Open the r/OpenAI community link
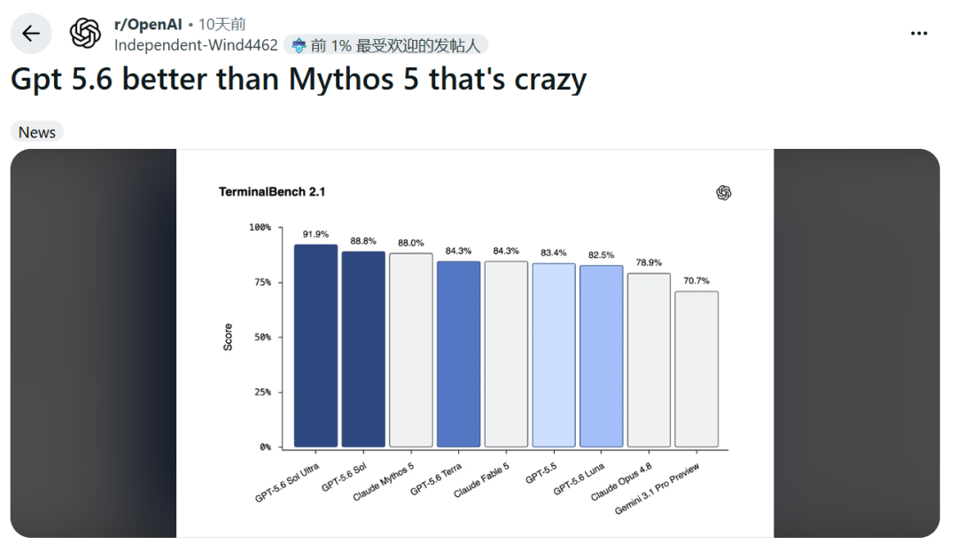Image resolution: width=957 pixels, height=560 pixels. click(148, 25)
